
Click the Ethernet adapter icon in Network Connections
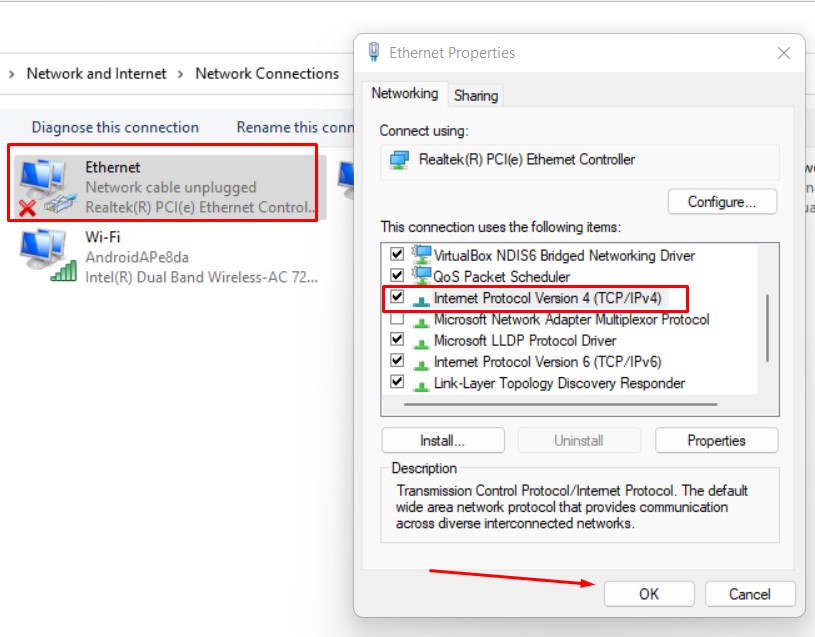47,187
